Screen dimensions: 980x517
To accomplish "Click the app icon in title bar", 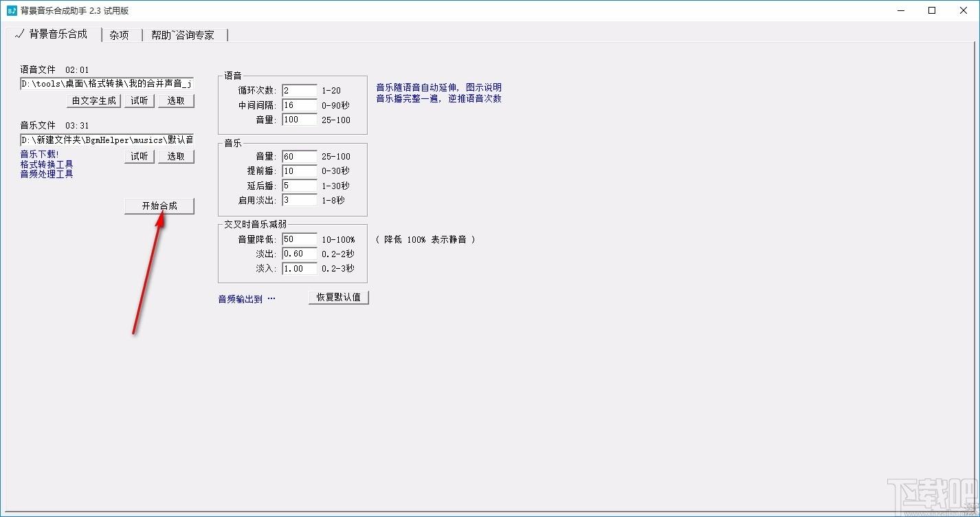I will pos(12,10).
